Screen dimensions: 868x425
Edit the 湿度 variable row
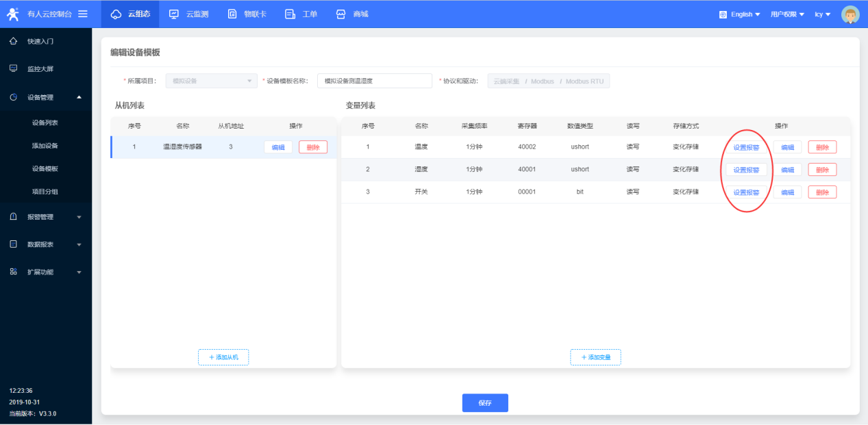[x=787, y=170]
